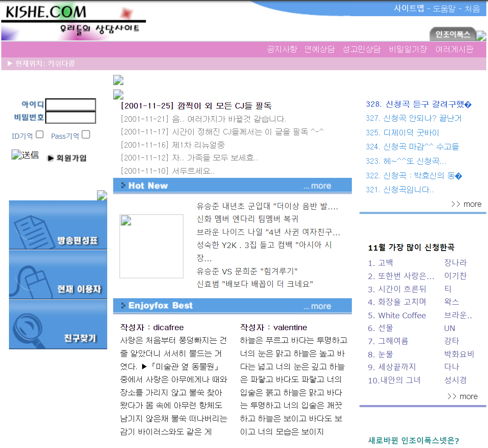Toggle the Pass기억 checkbox
The width and height of the screenshot is (488, 448).
click(x=86, y=134)
